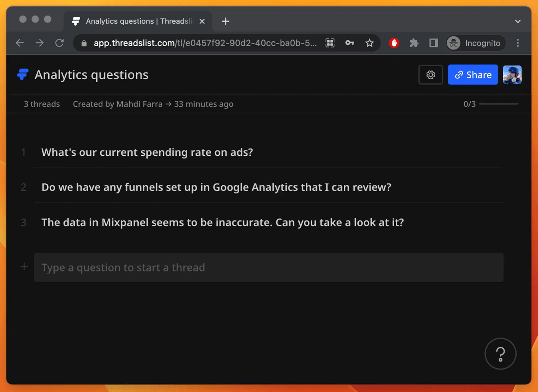Click the red hand ad-blocker extension icon

coord(394,43)
